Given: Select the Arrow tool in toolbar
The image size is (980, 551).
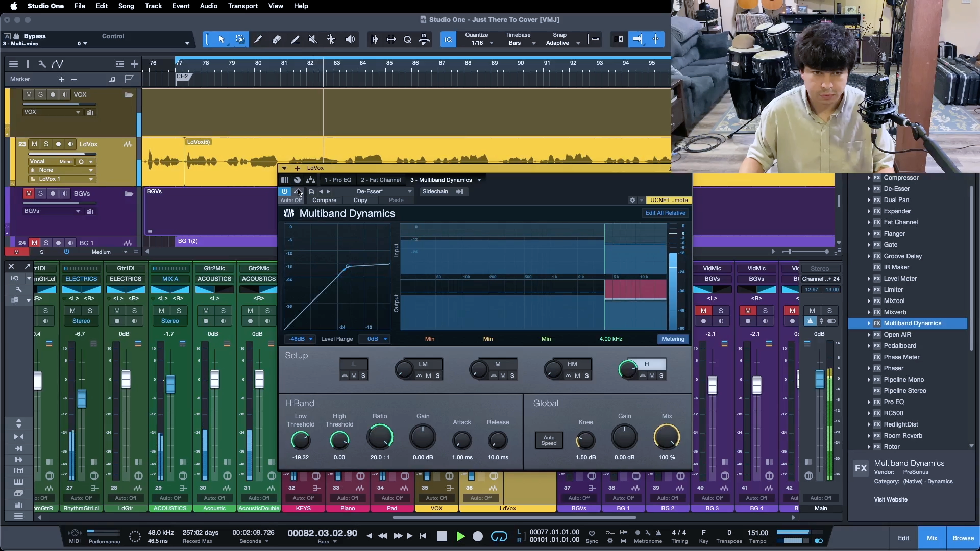Looking at the screenshot, I should (x=222, y=39).
